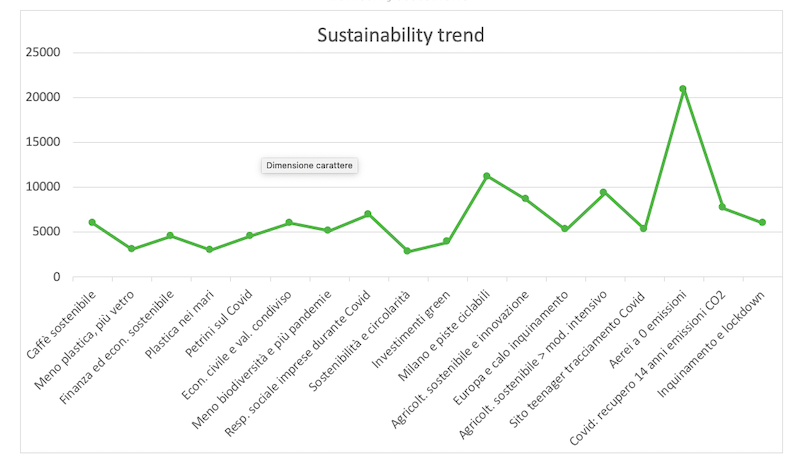The width and height of the screenshot is (800, 461).
Task: Click the last data point, Inquinamento e lockdown
Action: tap(762, 222)
